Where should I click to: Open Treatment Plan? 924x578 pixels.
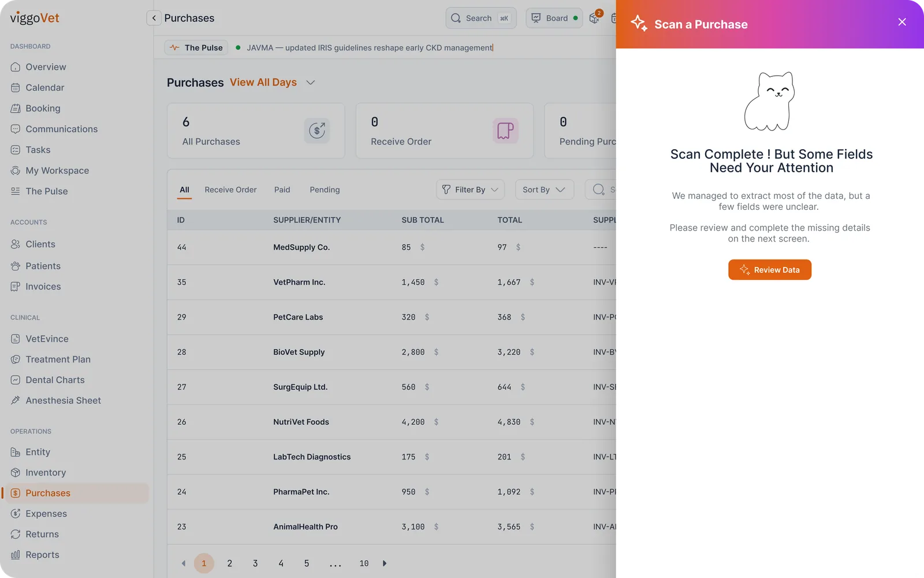point(51,360)
